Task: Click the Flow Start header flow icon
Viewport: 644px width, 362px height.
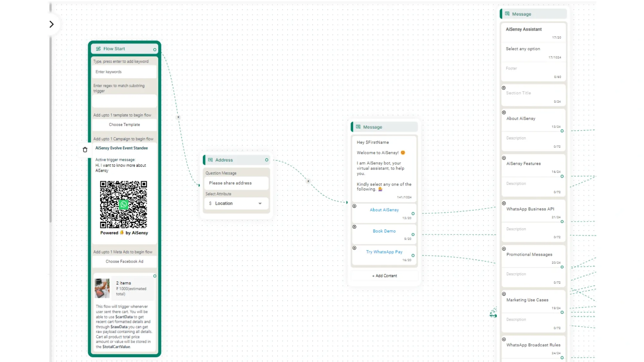Action: coord(98,49)
